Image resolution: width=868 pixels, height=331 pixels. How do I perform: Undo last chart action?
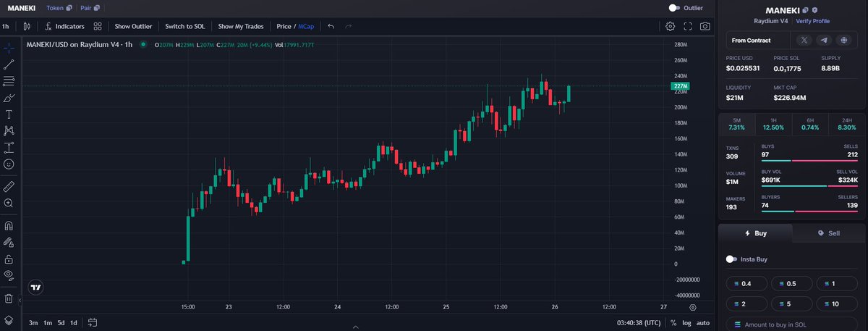[x=331, y=26]
